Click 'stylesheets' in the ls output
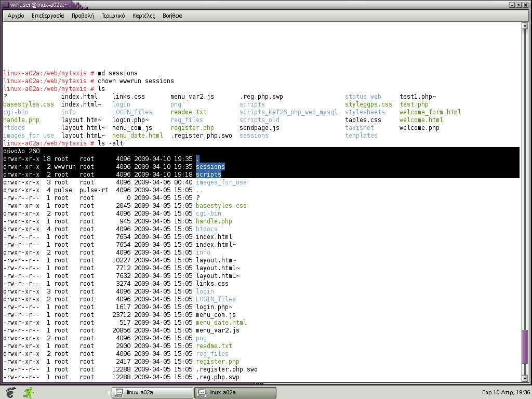Viewport: 532px width, 399px height. pyautogui.click(x=365, y=112)
